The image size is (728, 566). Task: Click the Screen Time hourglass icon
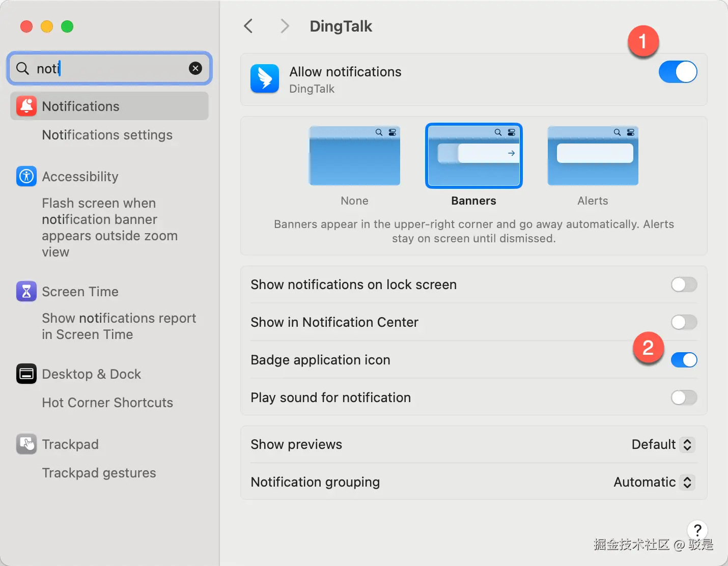coord(26,291)
